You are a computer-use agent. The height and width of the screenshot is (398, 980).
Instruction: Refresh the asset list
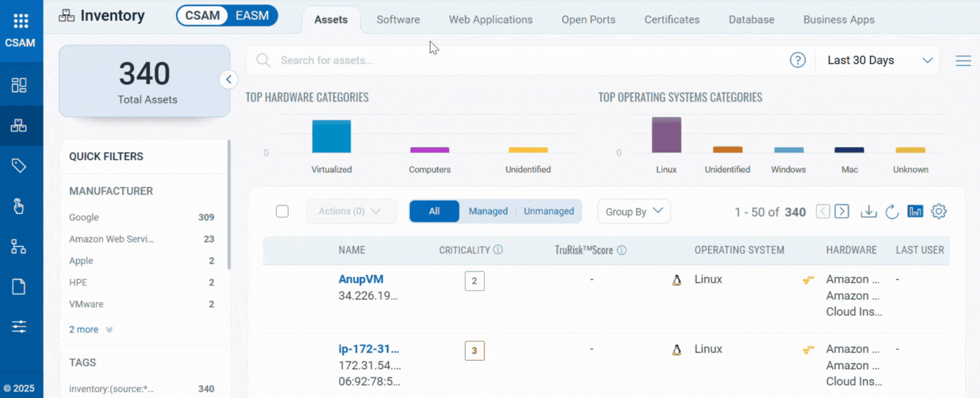[892, 212]
